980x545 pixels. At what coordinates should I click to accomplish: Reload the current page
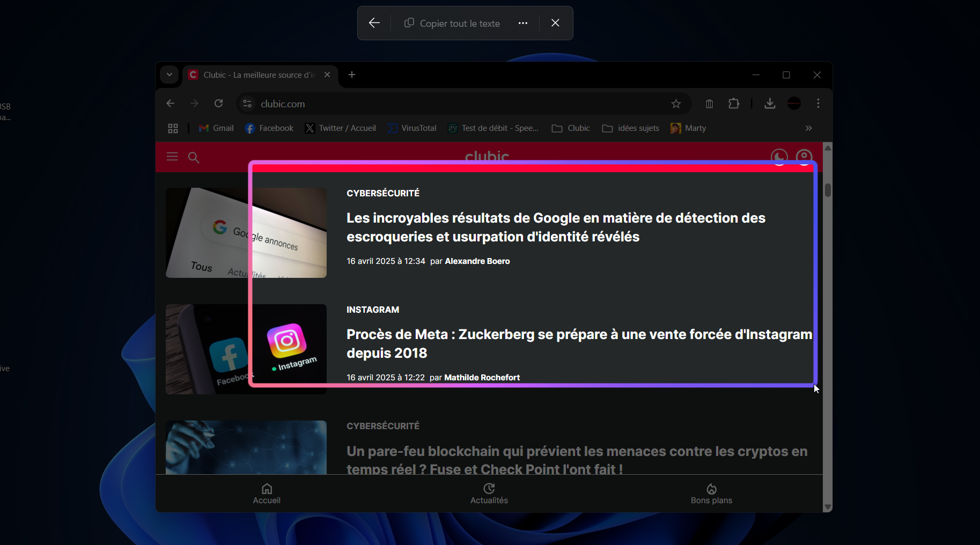tap(218, 104)
